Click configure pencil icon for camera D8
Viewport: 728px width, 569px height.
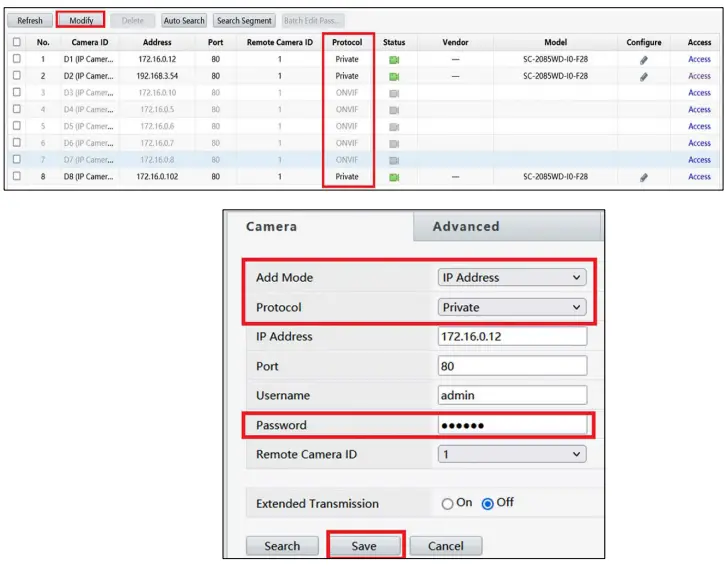coord(644,177)
